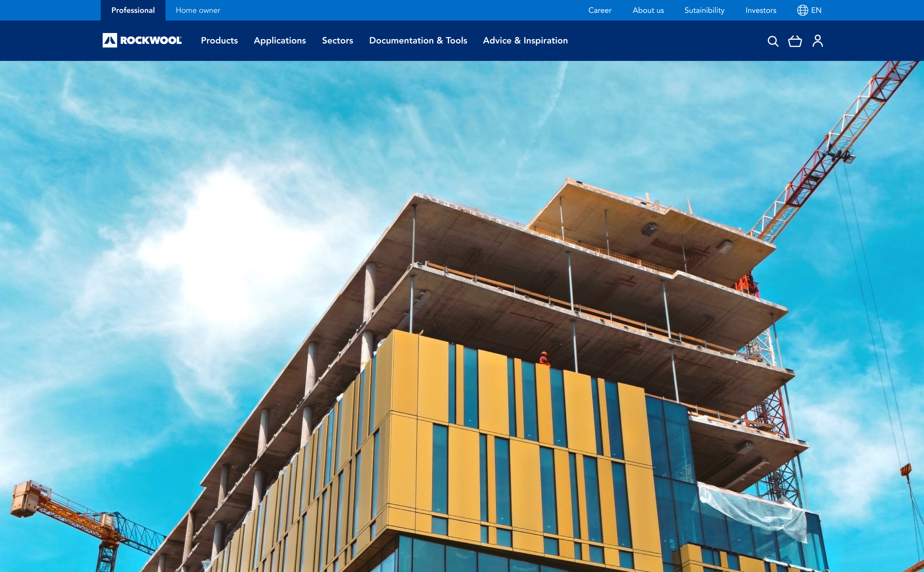Click the globe/language EN icon
The width and height of the screenshot is (924, 572).
pos(810,10)
